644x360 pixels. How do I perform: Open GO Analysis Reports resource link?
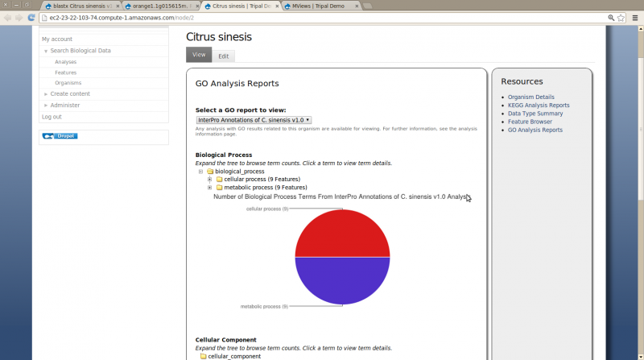pos(535,130)
